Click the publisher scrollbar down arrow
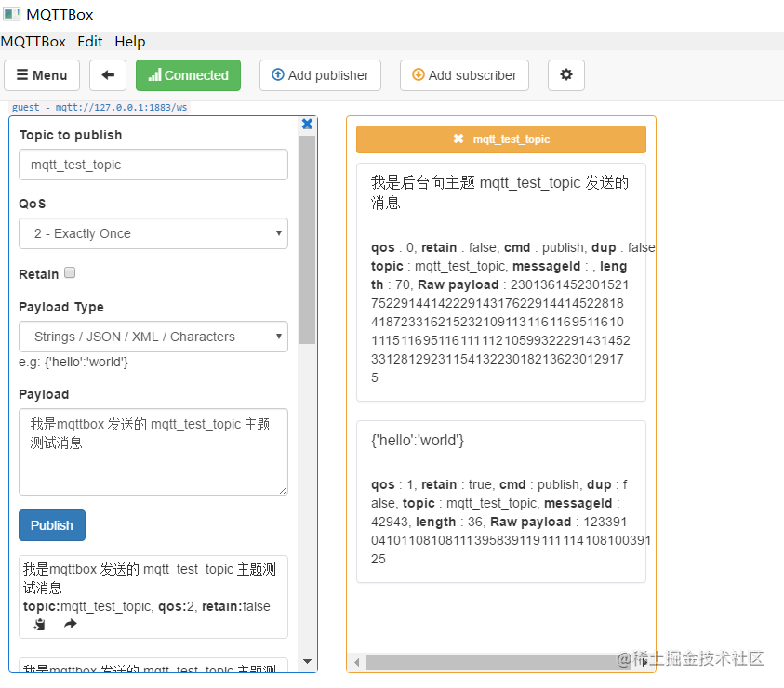 point(307,661)
